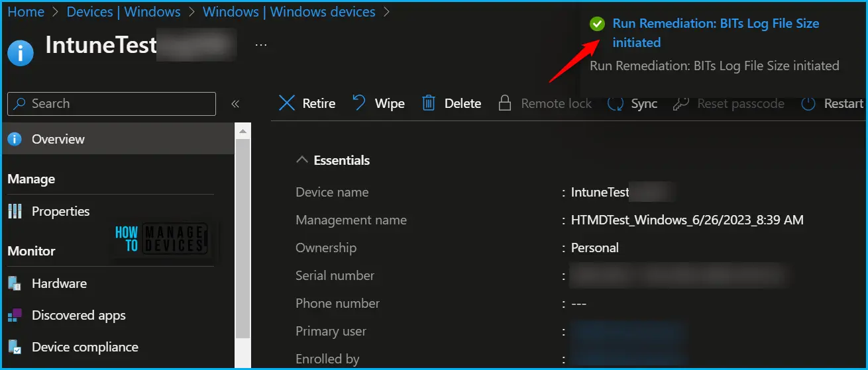Click the Hardware icon in sidebar
Image resolution: width=868 pixels, height=370 pixels.
tap(15, 283)
